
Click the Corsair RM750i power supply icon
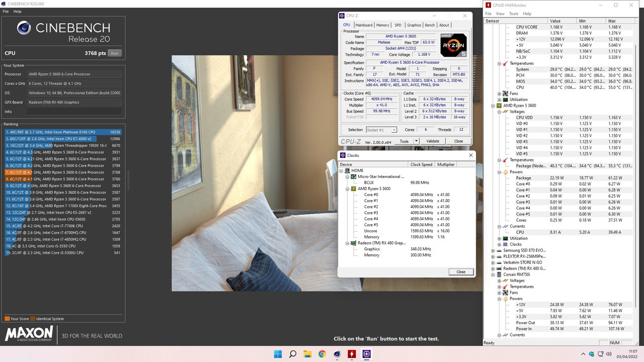(499, 275)
